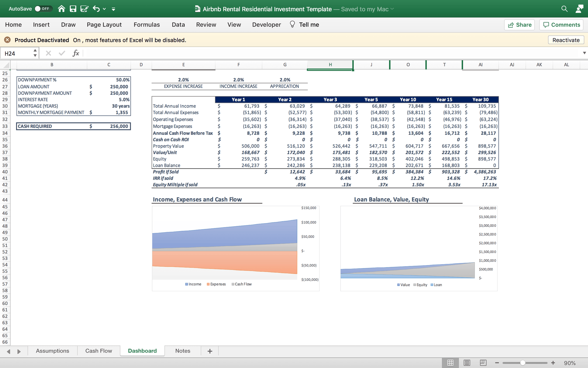
Task: Click the cell name box dropdown H24
Action: (x=35, y=53)
